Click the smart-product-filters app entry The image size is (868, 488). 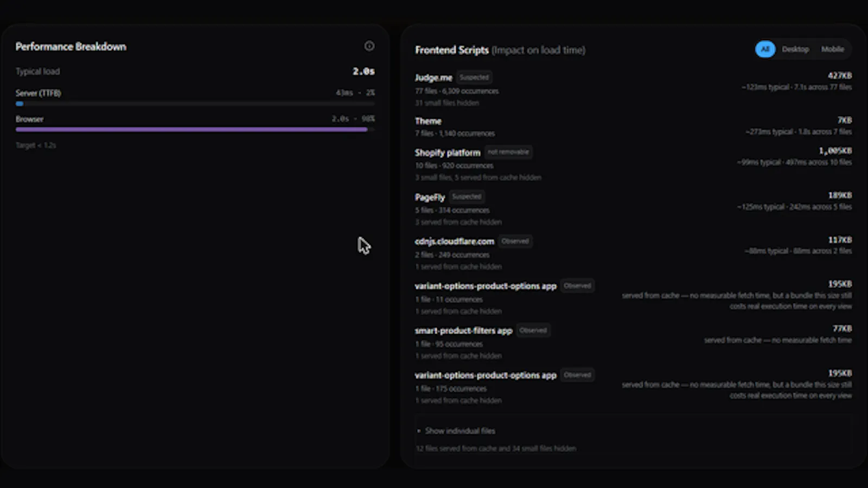tap(463, 330)
